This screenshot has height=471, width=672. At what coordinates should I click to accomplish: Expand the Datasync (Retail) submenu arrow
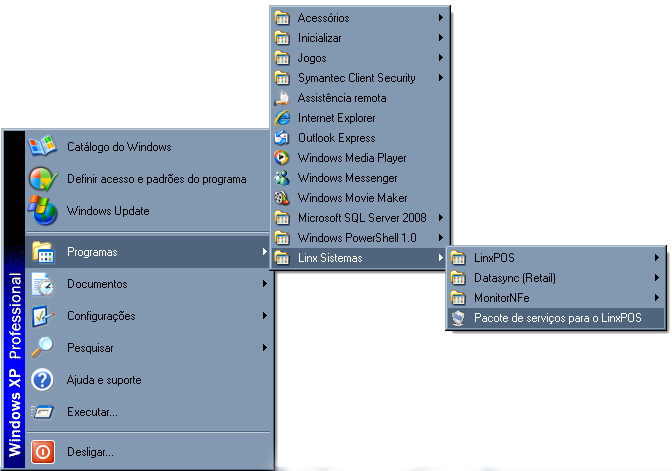tap(657, 278)
